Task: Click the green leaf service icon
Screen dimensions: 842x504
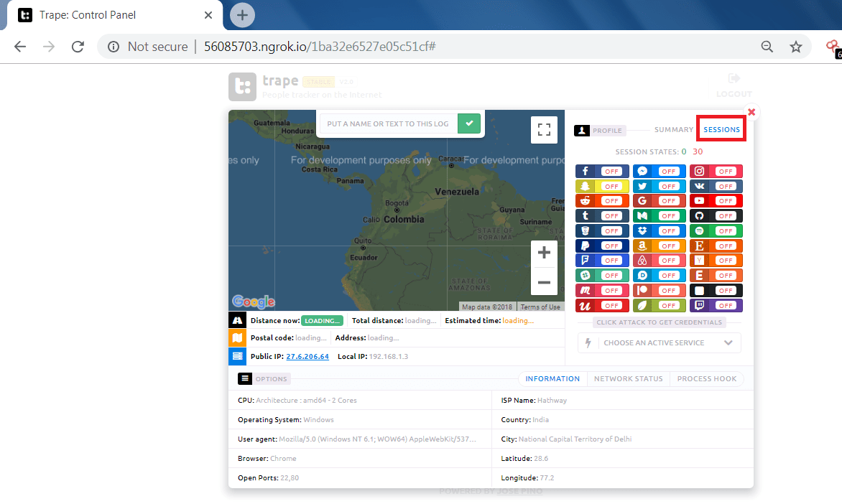Action: 642,305
